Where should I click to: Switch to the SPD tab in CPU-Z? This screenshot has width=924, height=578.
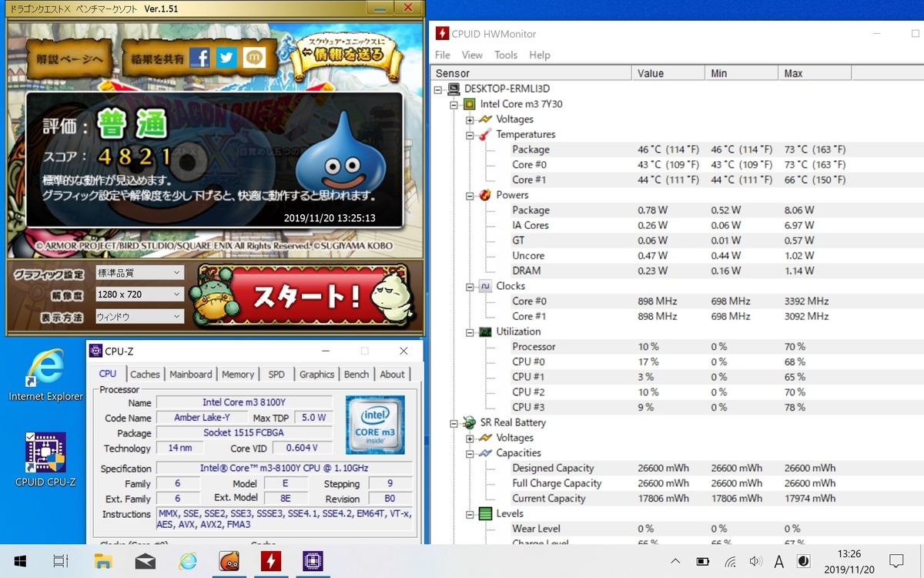[x=276, y=375]
